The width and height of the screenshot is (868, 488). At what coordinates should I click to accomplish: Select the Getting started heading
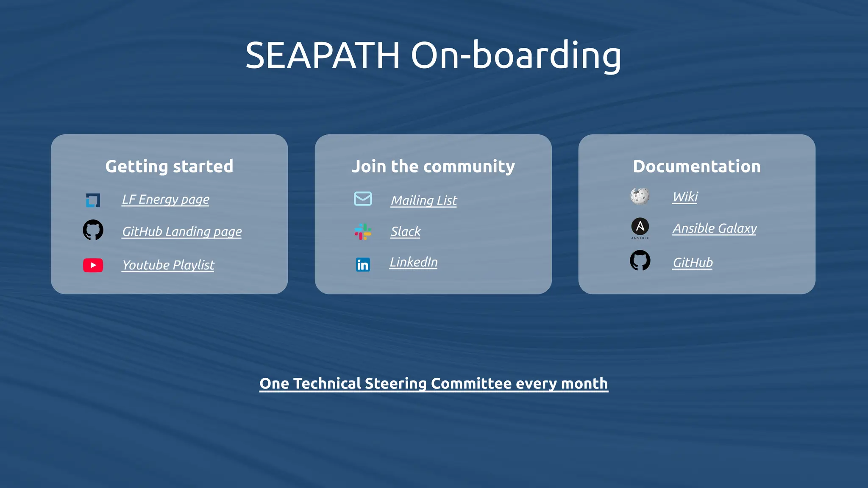coord(169,166)
